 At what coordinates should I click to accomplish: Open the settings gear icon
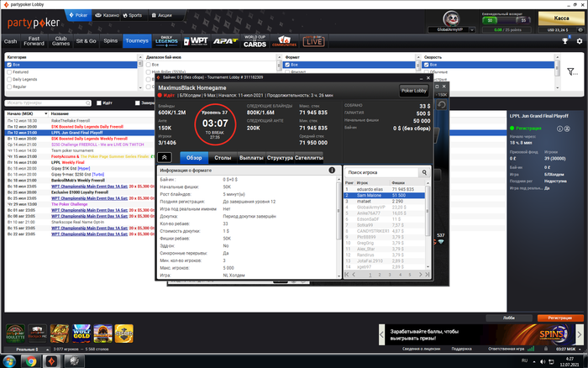coord(580,41)
